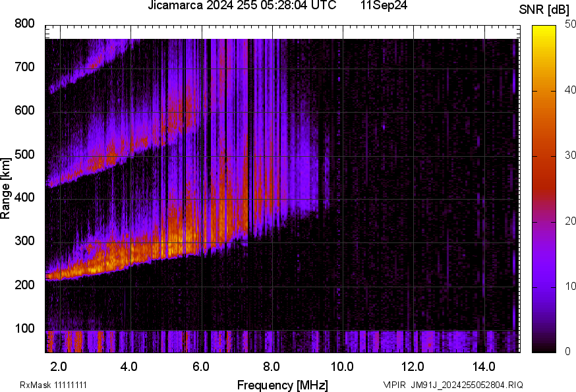Click the black bottom of the SNR colorbar
The height and width of the screenshot is (392, 576).
544,349
